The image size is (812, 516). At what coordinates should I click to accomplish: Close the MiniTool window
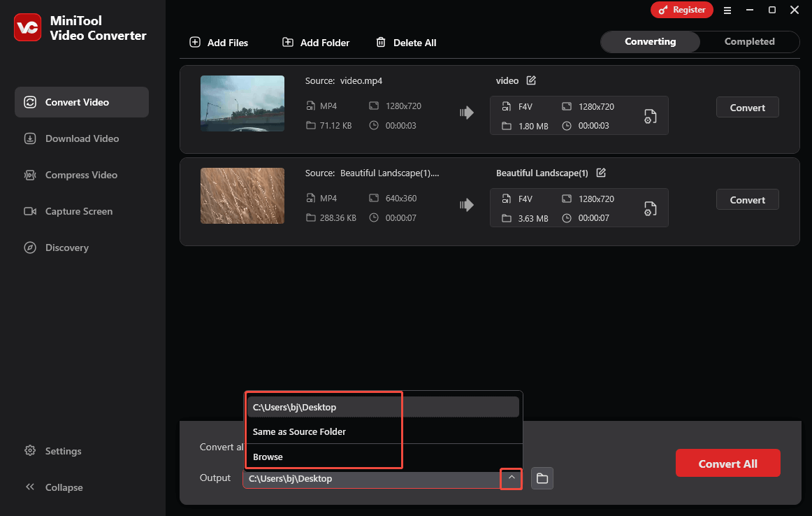795,10
